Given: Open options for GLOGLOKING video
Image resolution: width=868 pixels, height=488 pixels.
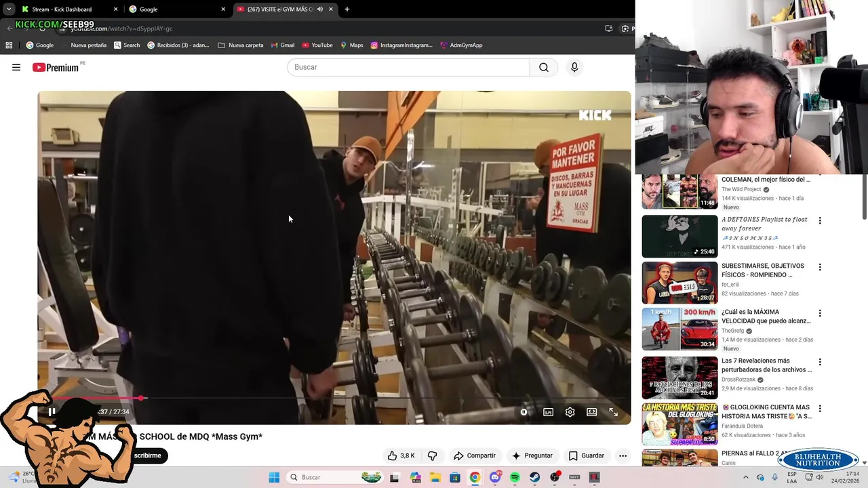Looking at the screenshot, I should [x=820, y=409].
